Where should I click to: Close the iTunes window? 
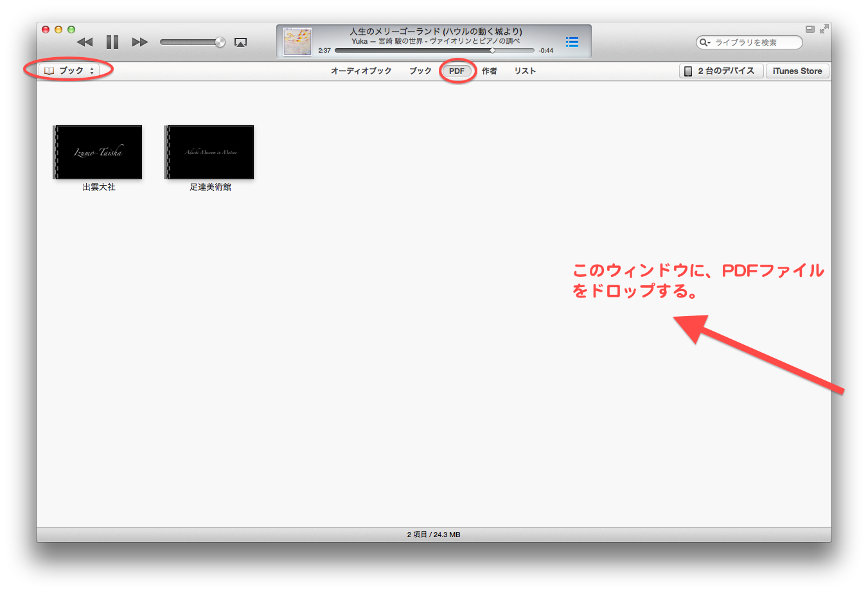tap(46, 30)
